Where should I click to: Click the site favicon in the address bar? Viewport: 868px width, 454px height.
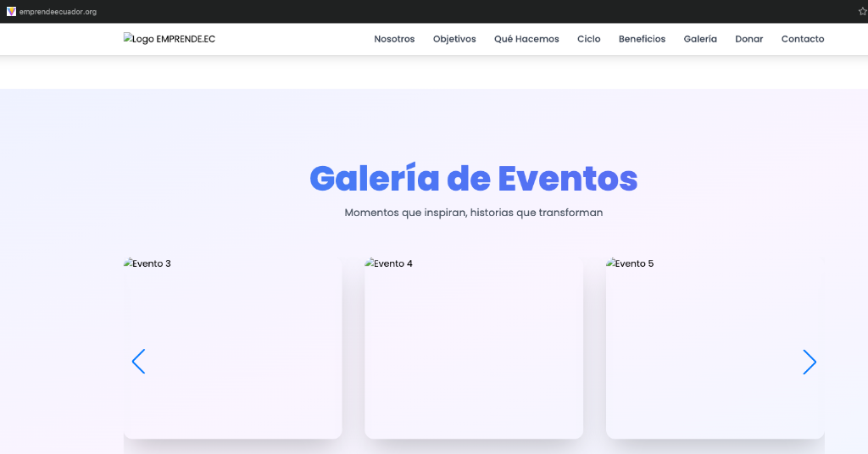coord(11,11)
